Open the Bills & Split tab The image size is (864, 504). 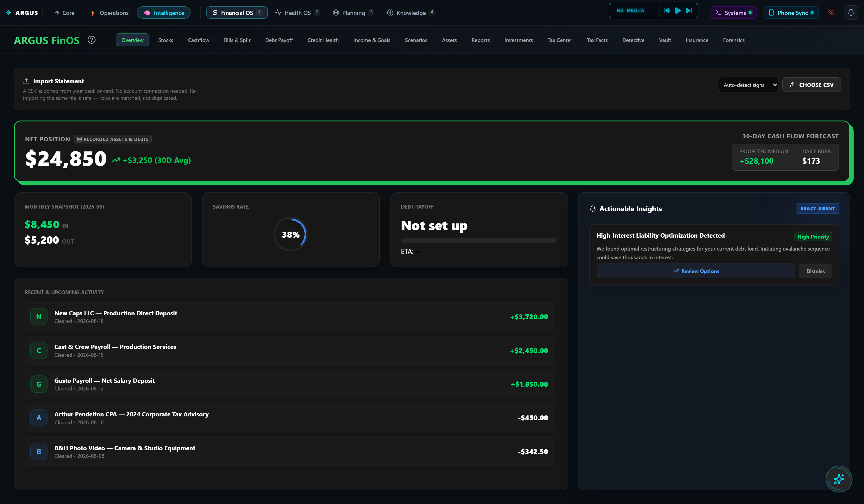tap(237, 40)
